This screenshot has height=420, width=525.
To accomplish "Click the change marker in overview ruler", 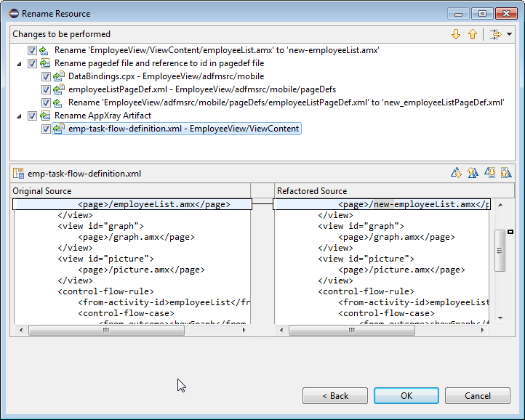I will (x=510, y=232).
